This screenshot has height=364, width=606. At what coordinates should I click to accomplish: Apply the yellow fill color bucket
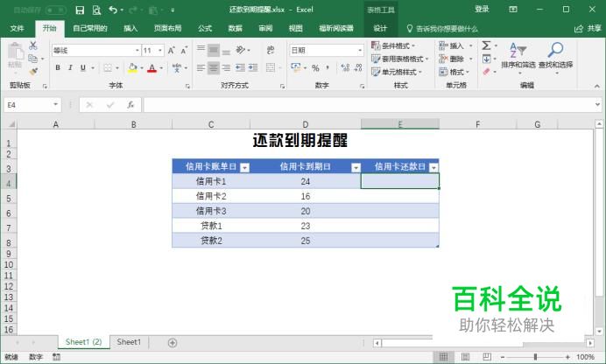pyautogui.click(x=132, y=68)
